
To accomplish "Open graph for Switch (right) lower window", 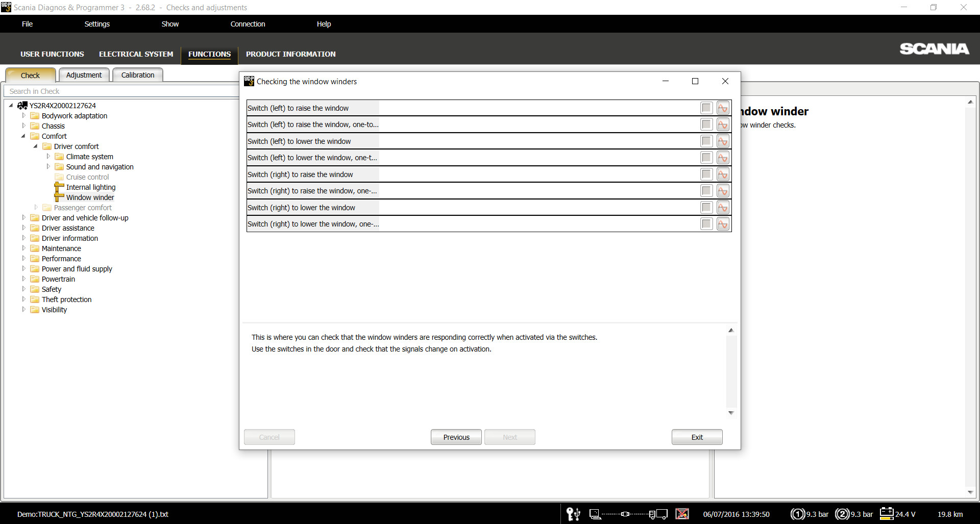I will pos(723,208).
